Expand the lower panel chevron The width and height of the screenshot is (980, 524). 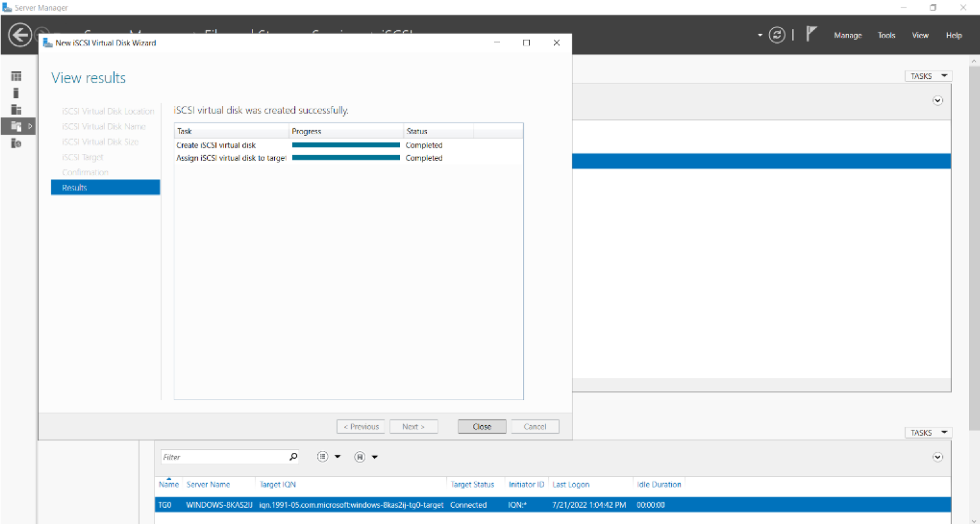click(937, 457)
